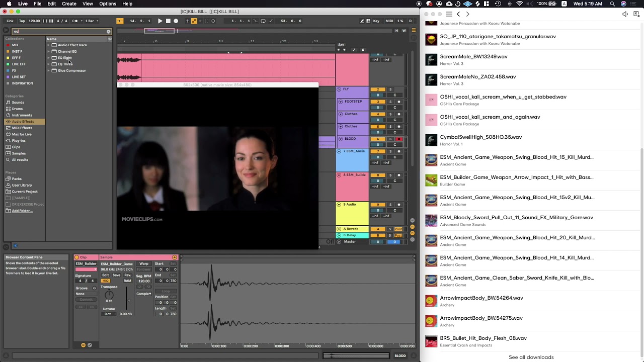Click the sample Edit button
Viewport: 644px width, 362px height.
point(105,275)
